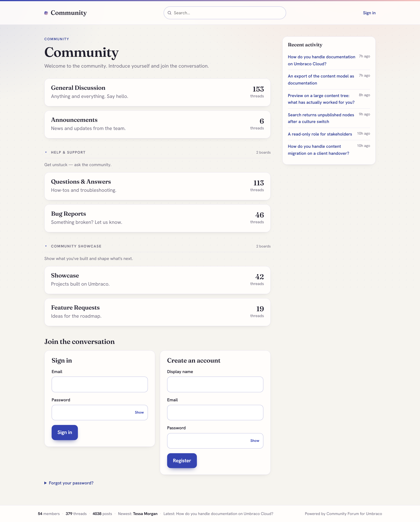Click the Community logo dot icon

tap(46, 13)
